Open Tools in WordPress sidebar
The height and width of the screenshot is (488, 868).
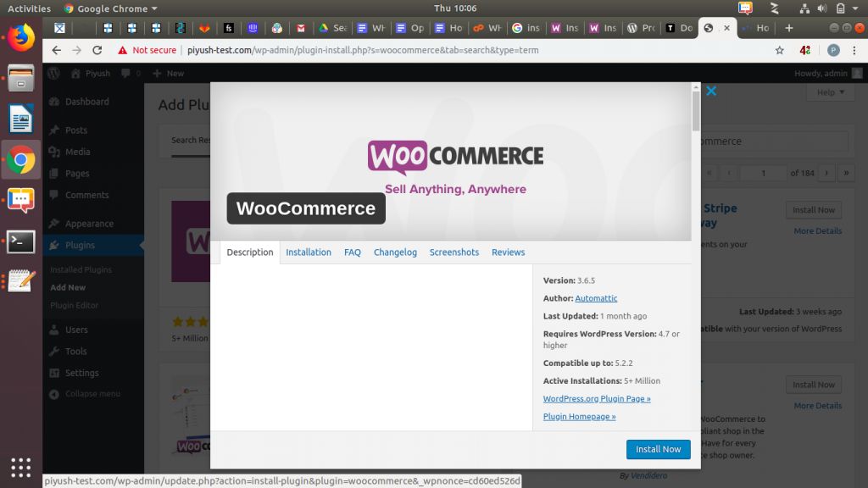[x=75, y=352]
